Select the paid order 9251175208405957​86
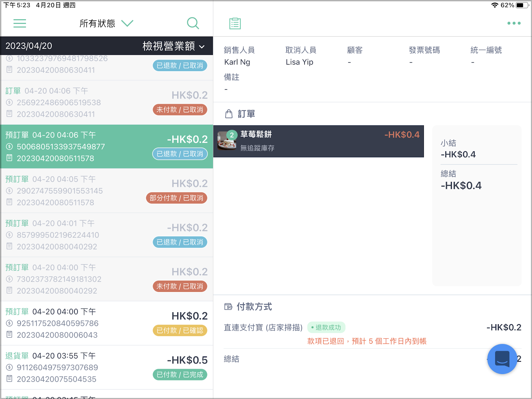532x399 pixels. pyautogui.click(x=107, y=323)
